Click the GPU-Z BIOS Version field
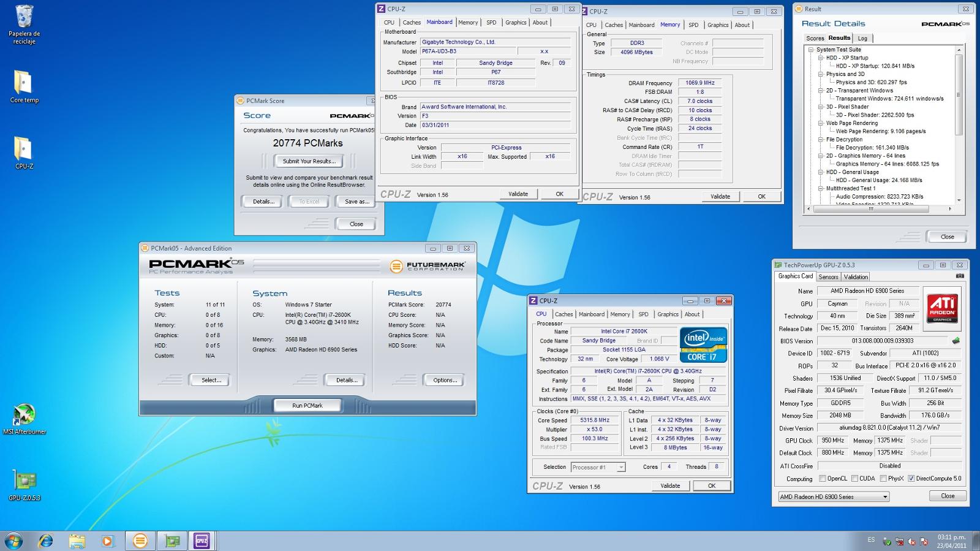980x551 pixels. [883, 341]
